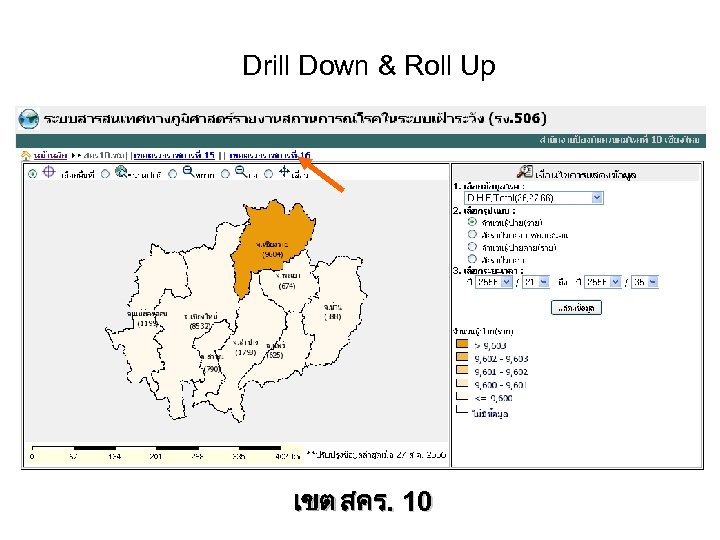Click the darkest orange '> 9,603' legend swatch
Viewport: 720px width, 540px height.
click(x=462, y=344)
